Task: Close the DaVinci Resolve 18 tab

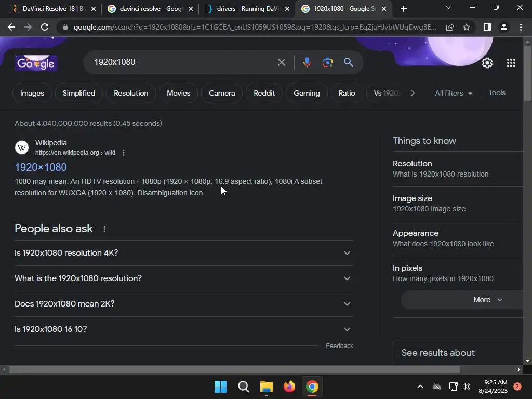Action: pyautogui.click(x=94, y=9)
